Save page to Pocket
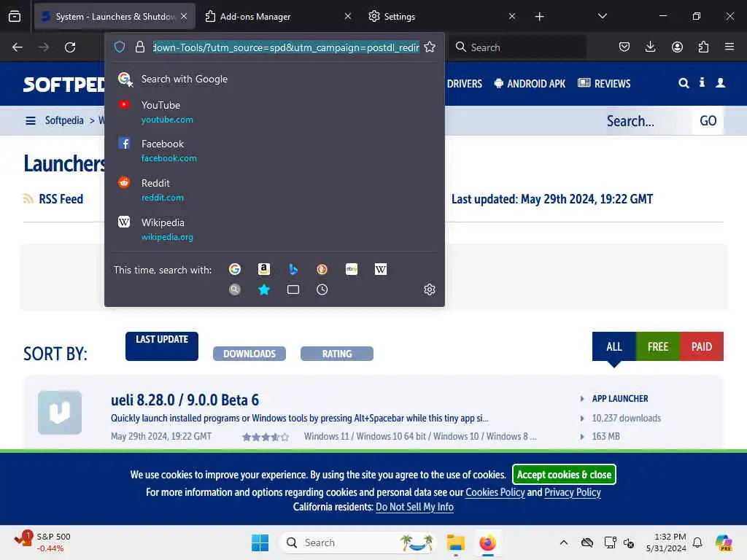The width and height of the screenshot is (747, 560). [624, 47]
